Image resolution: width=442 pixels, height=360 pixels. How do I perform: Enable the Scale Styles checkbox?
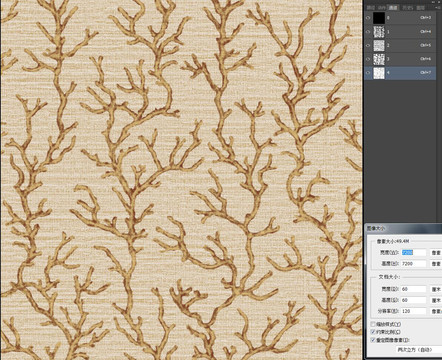pyautogui.click(x=373, y=324)
